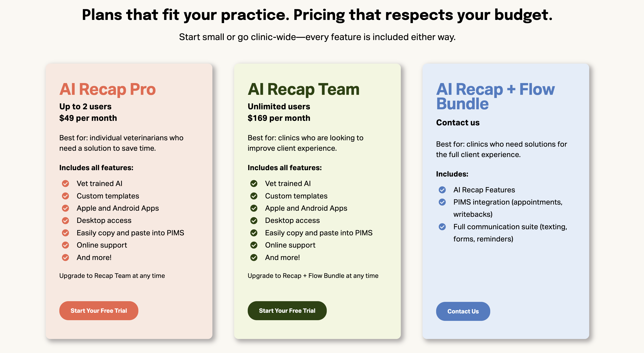Click the blue Contact Us button
Viewport: 644px width, 353px height.
coord(463,311)
